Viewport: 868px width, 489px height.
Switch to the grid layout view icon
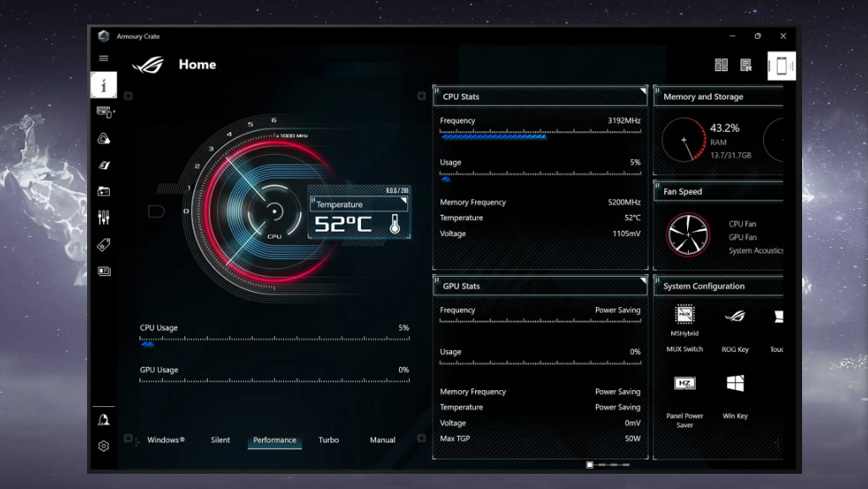pos(721,65)
